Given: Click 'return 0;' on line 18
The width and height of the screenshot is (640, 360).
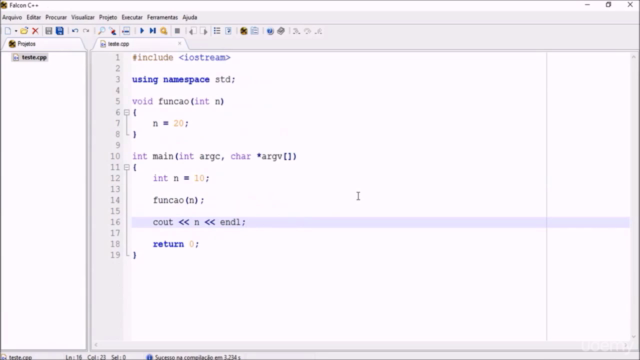Looking at the screenshot, I should tap(176, 244).
